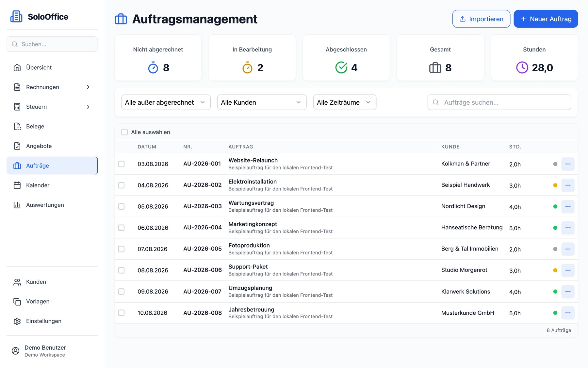Select the Umzugsplanung row checkbox
Image resolution: width=588 pixels, height=368 pixels.
(121, 291)
